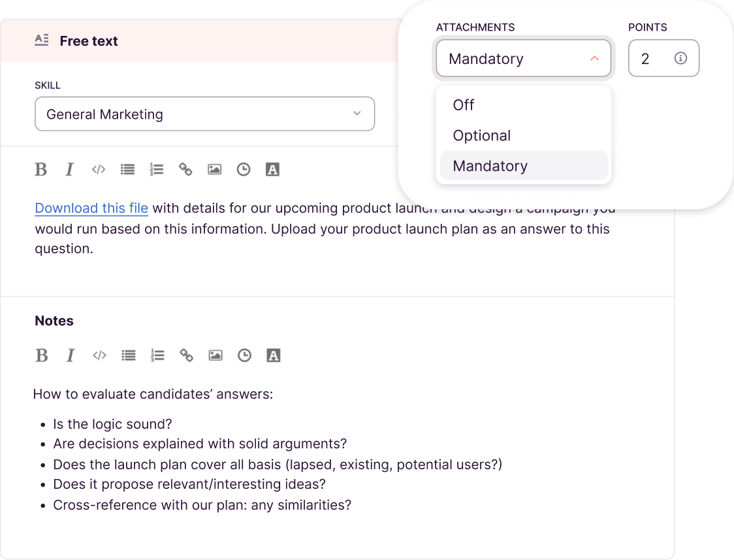Insert link in question editor
The image size is (734, 560).
coord(185,169)
